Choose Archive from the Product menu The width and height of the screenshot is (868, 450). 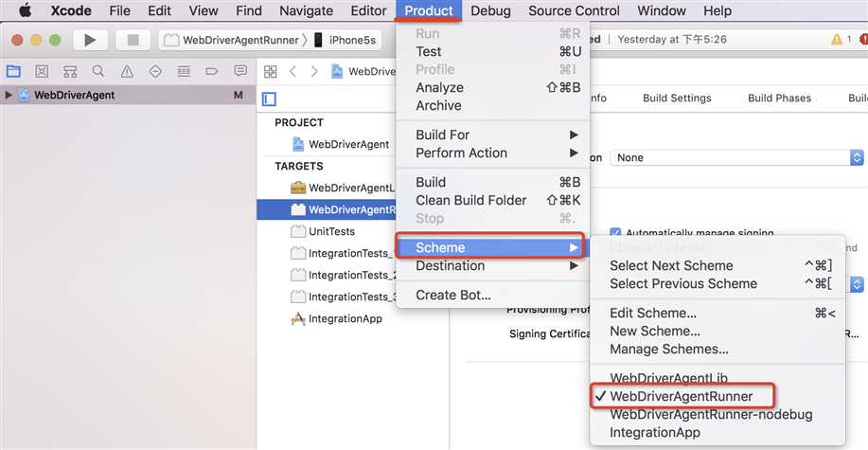(x=493, y=105)
